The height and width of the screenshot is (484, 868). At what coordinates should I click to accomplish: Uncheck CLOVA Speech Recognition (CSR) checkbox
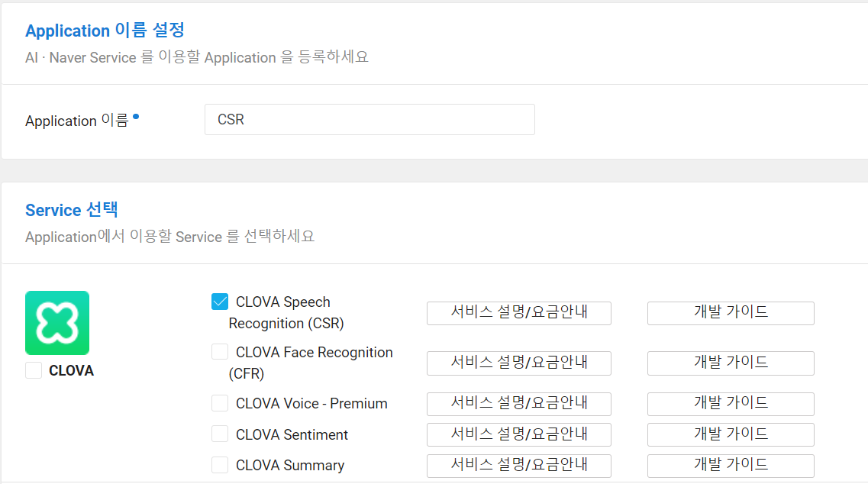(x=220, y=302)
